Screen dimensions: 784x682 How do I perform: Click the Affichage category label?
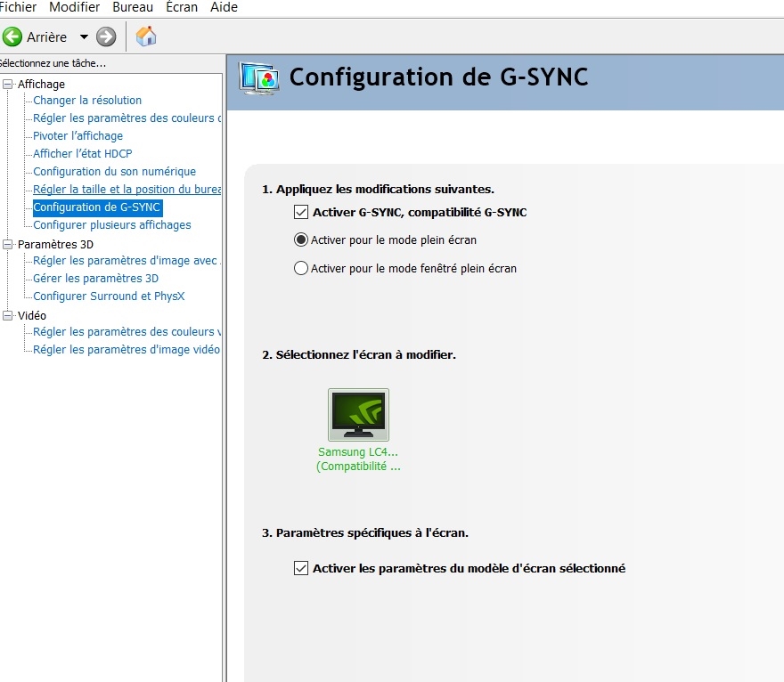coord(41,84)
